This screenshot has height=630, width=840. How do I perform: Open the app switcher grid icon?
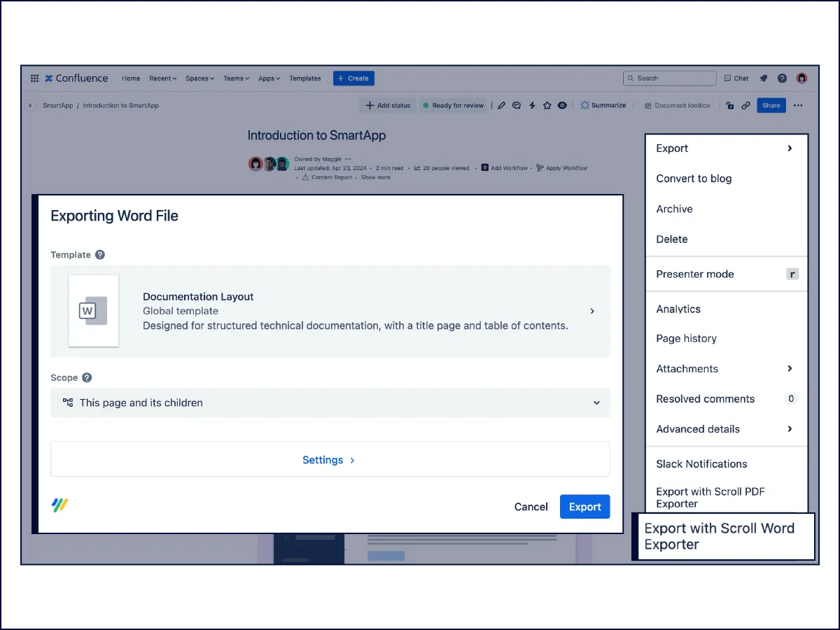point(34,78)
